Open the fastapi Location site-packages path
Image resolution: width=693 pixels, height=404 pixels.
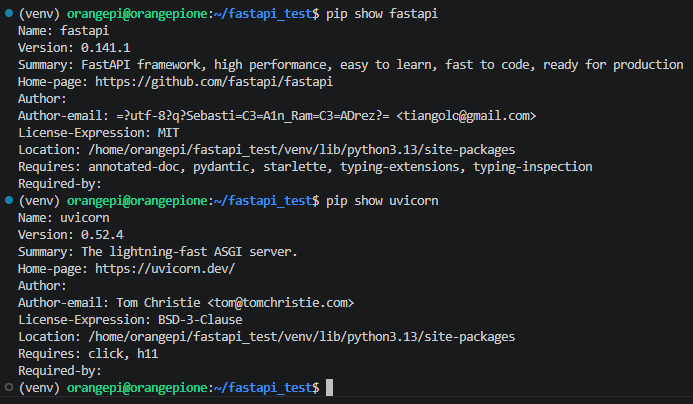click(x=302, y=150)
